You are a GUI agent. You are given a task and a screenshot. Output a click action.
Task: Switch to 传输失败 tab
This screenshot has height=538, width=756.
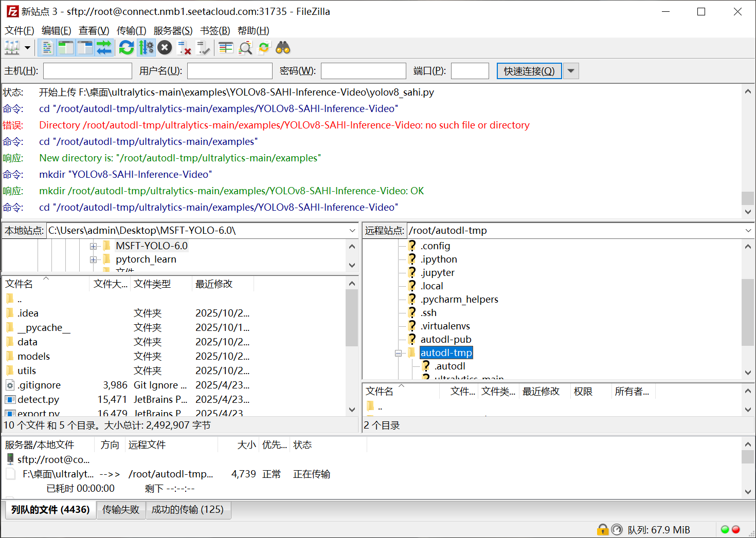coord(121,510)
